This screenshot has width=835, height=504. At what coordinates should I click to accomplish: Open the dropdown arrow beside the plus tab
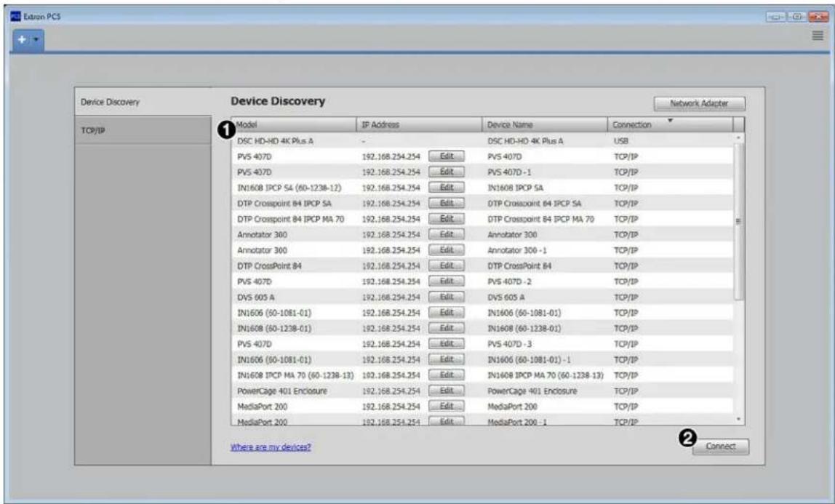coord(36,40)
